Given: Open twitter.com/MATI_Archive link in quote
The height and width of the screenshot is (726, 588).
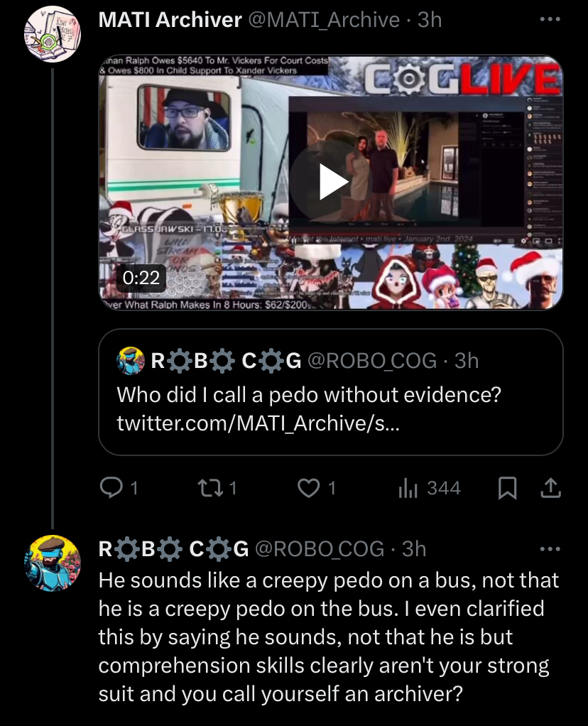Looking at the screenshot, I should 258,423.
